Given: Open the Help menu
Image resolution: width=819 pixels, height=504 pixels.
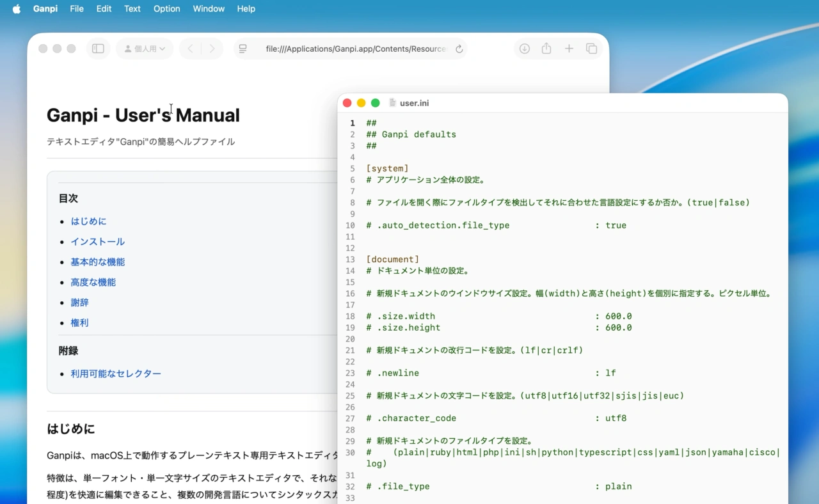Looking at the screenshot, I should 246,9.
